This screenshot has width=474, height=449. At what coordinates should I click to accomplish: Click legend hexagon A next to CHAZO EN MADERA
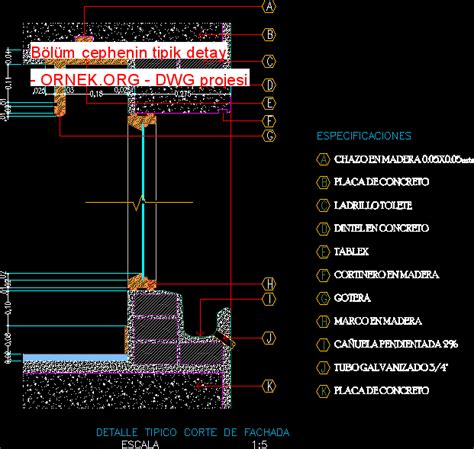323,159
